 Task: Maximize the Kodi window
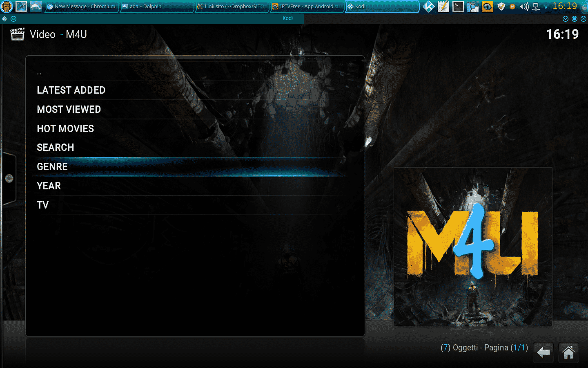point(575,19)
